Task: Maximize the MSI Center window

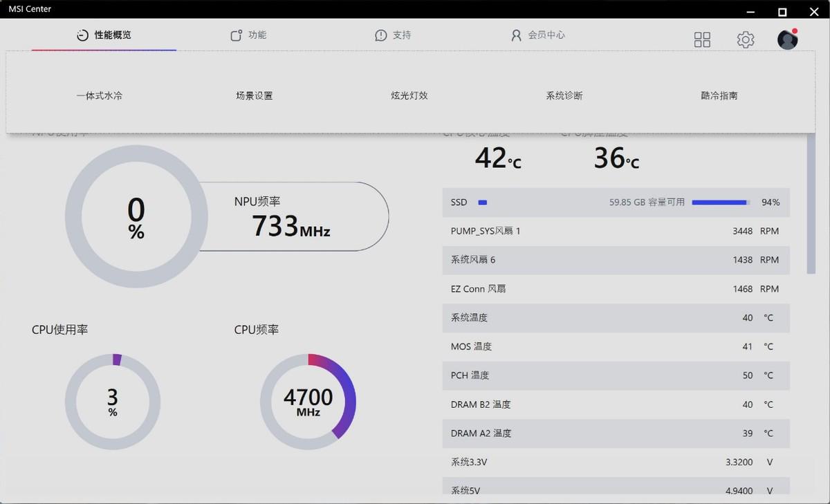Action: (x=782, y=12)
